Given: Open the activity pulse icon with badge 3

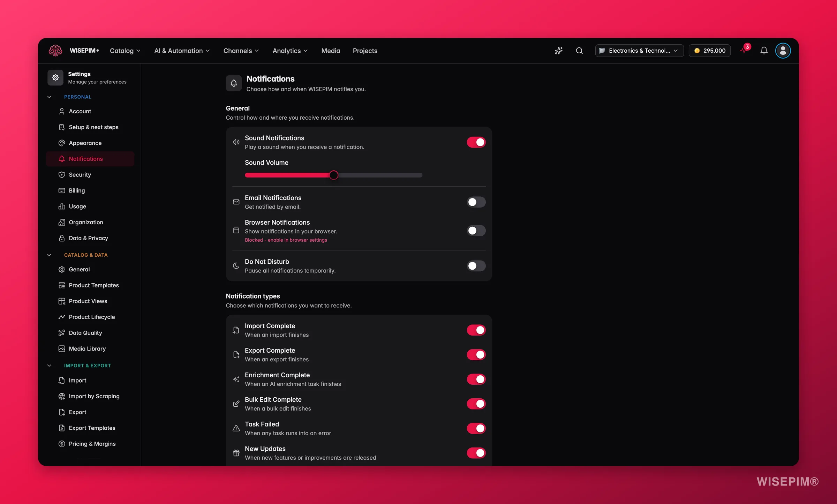Looking at the screenshot, I should (x=744, y=51).
